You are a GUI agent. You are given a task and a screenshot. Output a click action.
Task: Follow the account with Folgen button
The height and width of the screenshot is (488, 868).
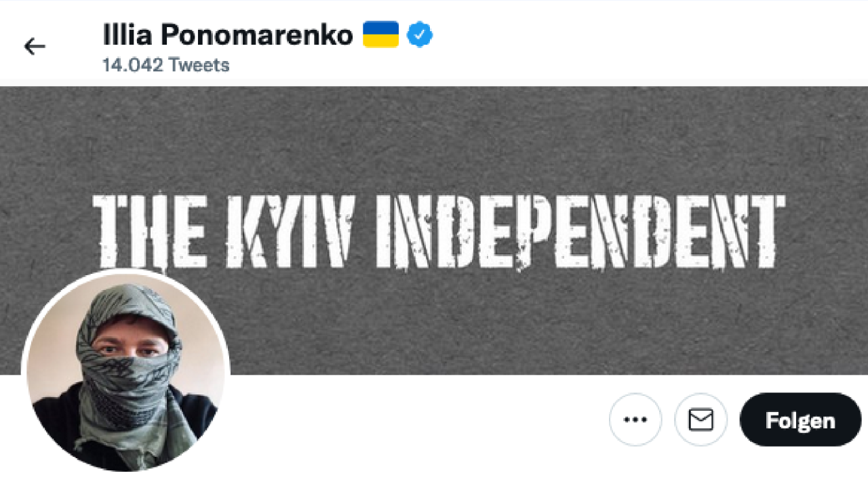coord(800,420)
